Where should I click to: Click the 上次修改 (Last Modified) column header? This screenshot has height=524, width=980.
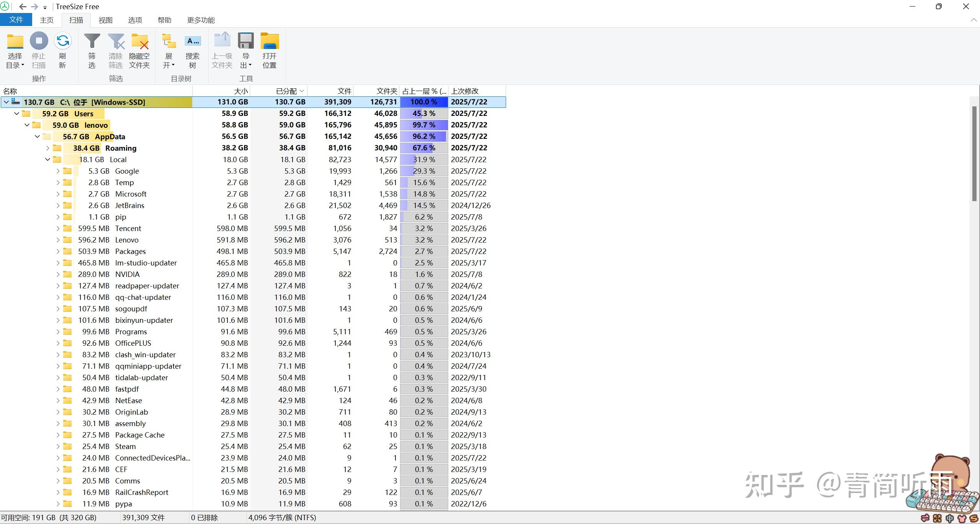tap(465, 91)
